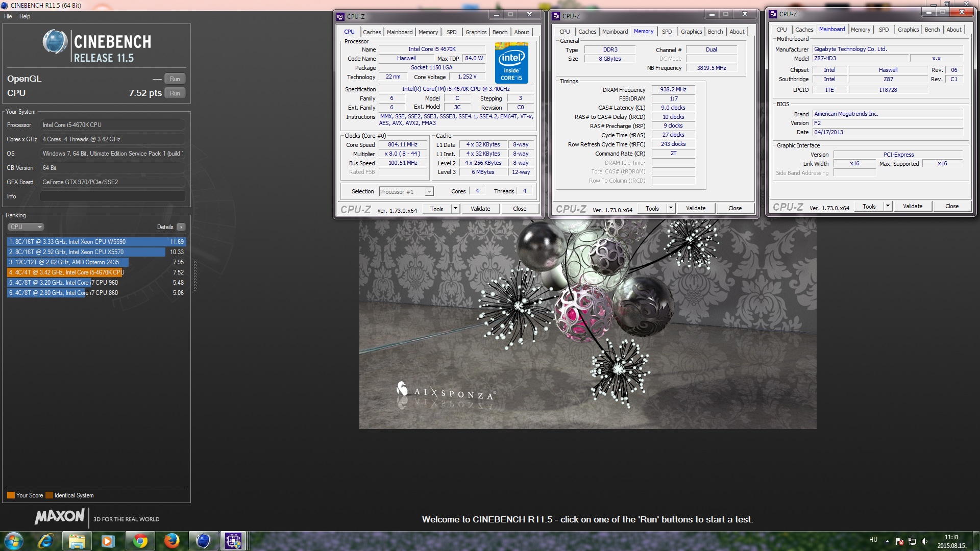Switch to Caches tab in first CPU-Z window
Viewport: 980px width, 551px height.
(372, 32)
